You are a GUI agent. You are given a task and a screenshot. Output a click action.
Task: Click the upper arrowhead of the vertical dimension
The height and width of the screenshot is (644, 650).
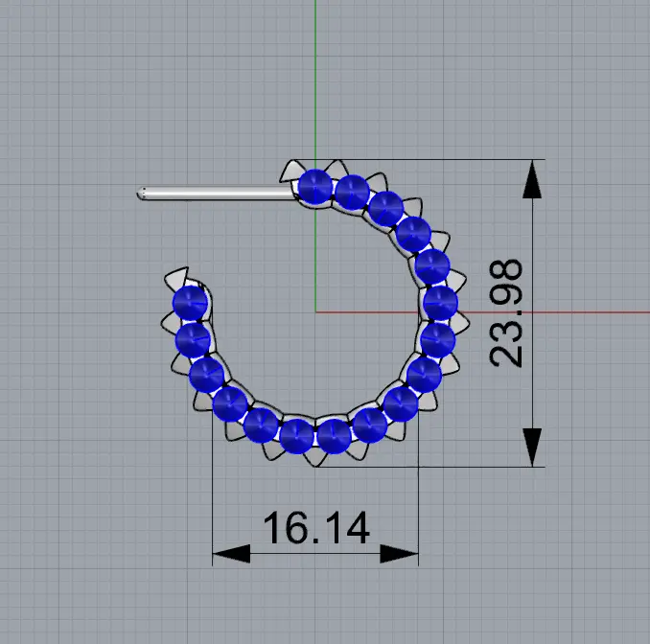[532, 178]
